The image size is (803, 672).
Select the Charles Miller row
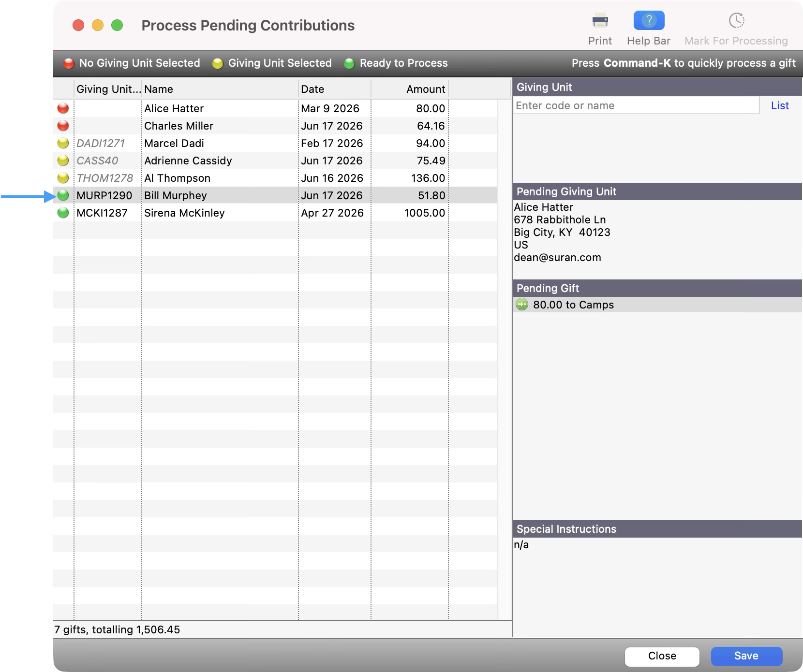click(275, 126)
